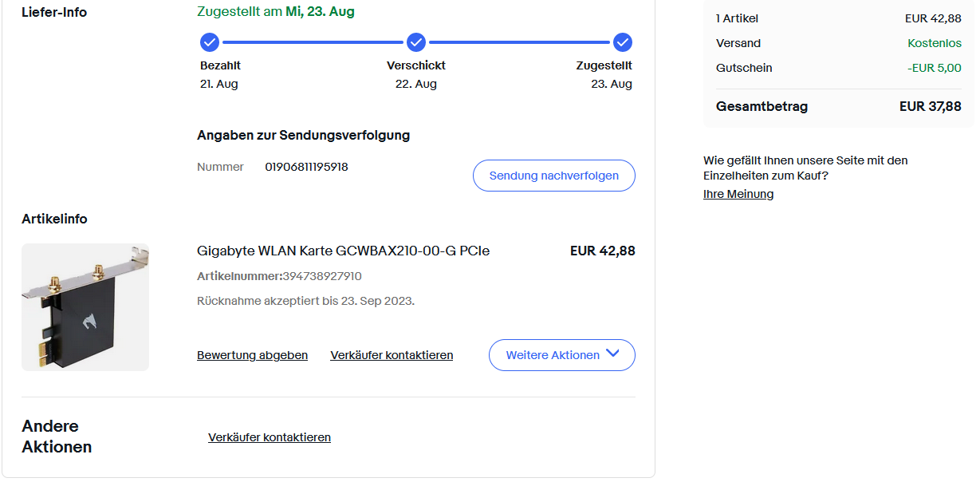Follow the Ihre Meinung feedback link
The width and height of the screenshot is (980, 486).
click(x=738, y=194)
